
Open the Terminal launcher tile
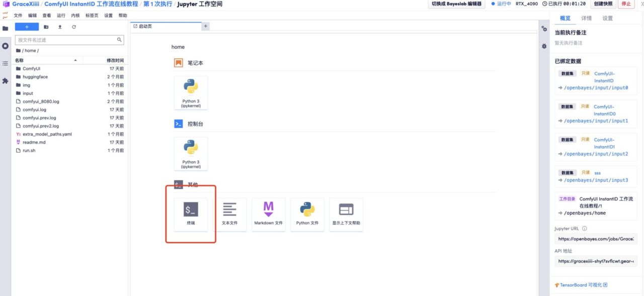pos(191,214)
